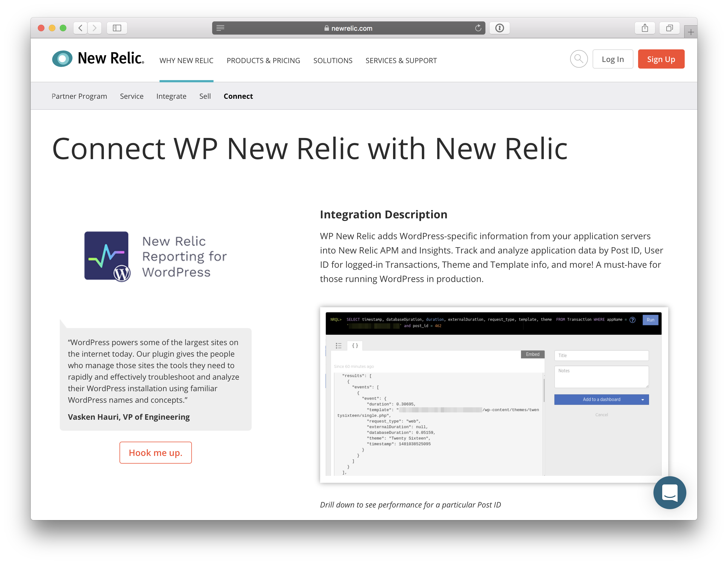
Task: Open the reader view icon in address bar
Action: (220, 28)
